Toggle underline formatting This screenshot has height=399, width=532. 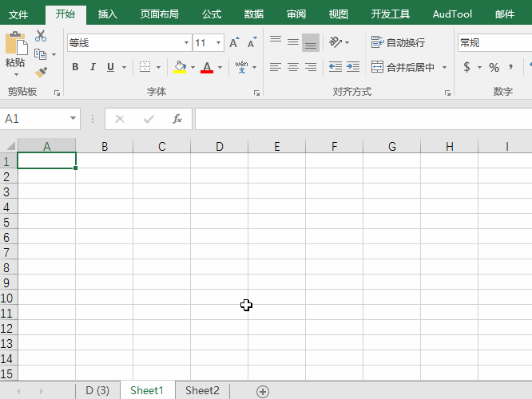pos(110,67)
